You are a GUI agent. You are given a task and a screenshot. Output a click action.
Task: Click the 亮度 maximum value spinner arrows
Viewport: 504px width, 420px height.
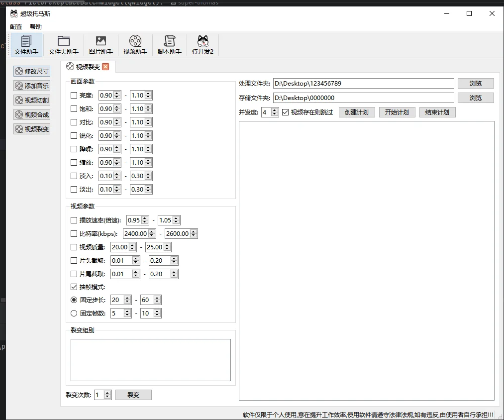(148, 95)
